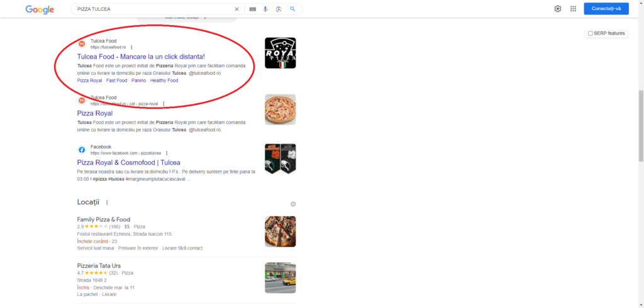Clear the search box text
Screen dimensions: 644x308
pyautogui.click(x=236, y=9)
